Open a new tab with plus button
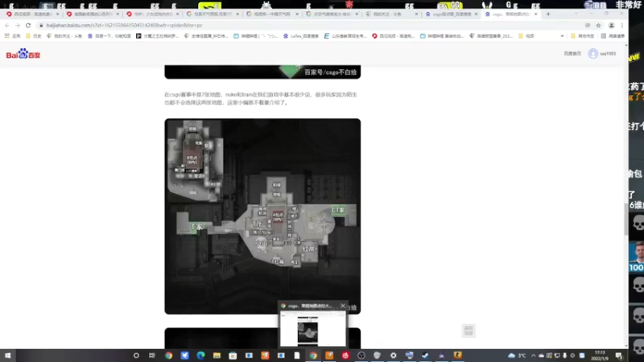 click(x=548, y=14)
